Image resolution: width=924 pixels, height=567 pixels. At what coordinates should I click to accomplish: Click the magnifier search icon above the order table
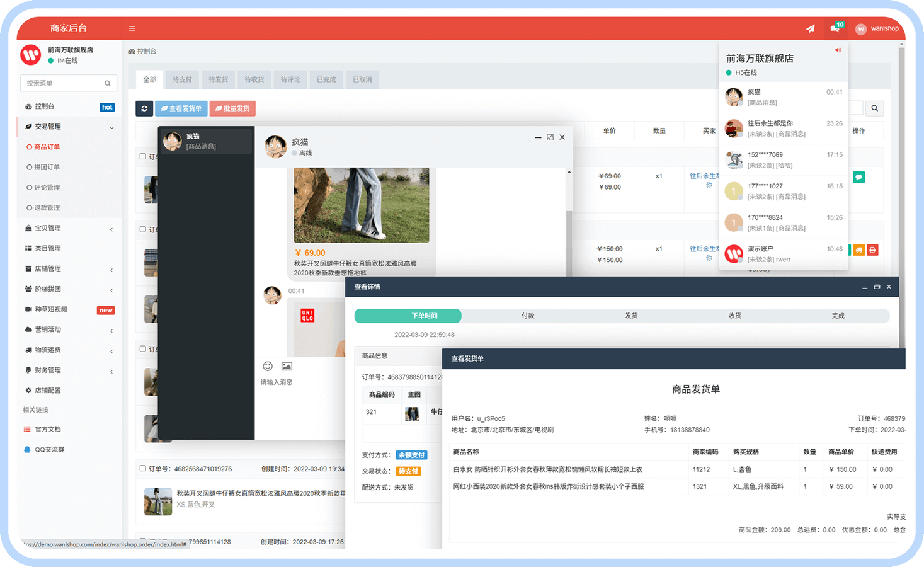point(874,108)
